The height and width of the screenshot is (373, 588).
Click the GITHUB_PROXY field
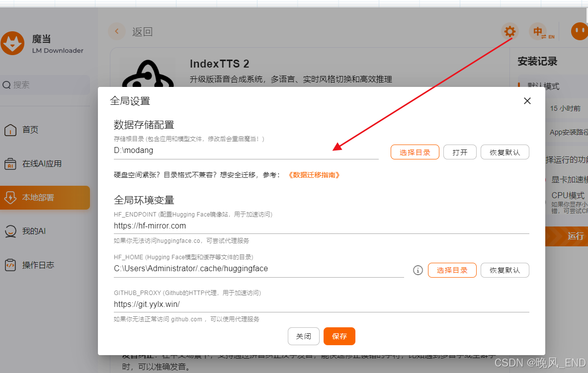click(x=322, y=304)
